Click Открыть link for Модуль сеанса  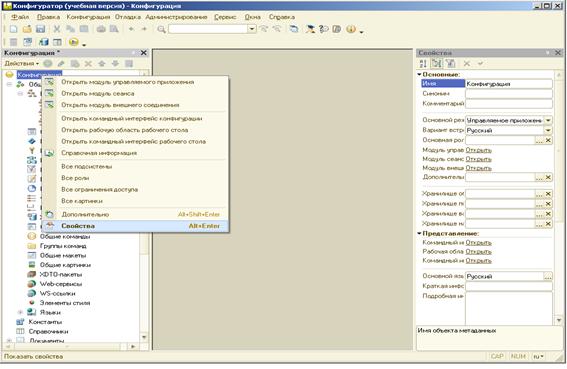[x=478, y=159]
